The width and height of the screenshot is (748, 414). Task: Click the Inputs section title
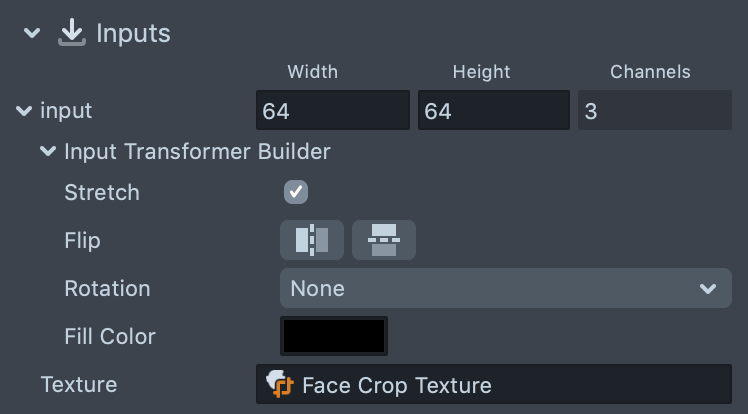tap(133, 33)
